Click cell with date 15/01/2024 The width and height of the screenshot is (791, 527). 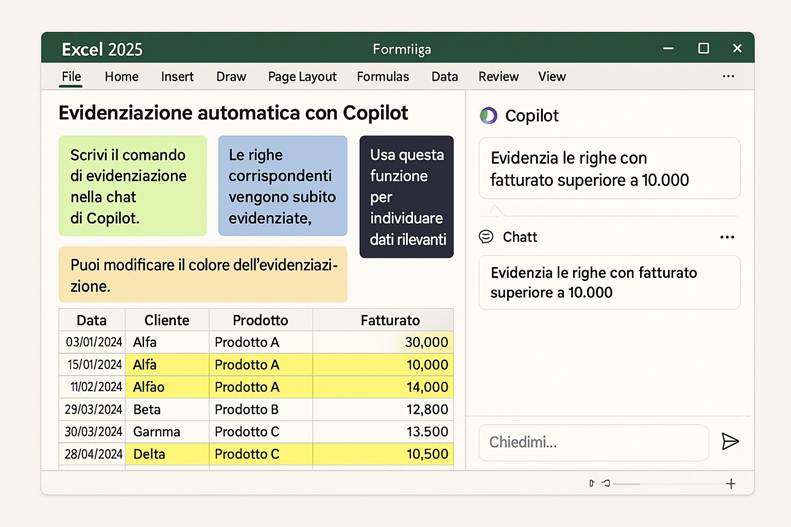click(x=92, y=365)
